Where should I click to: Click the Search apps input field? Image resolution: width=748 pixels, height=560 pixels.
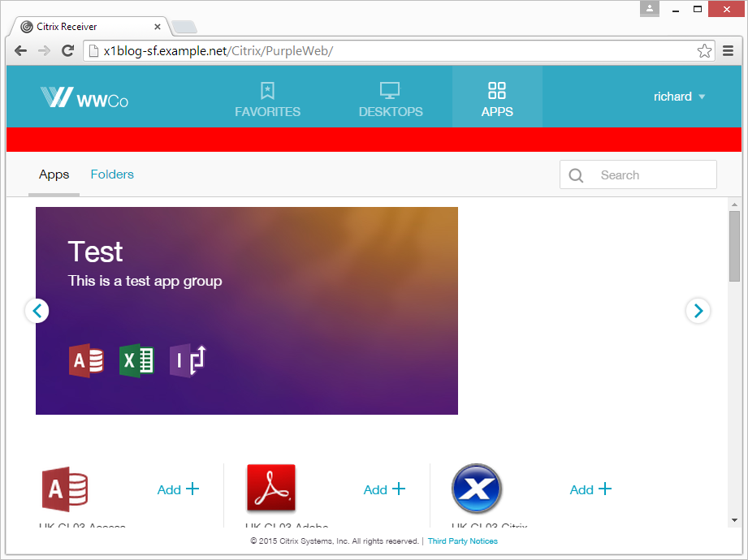pos(650,175)
